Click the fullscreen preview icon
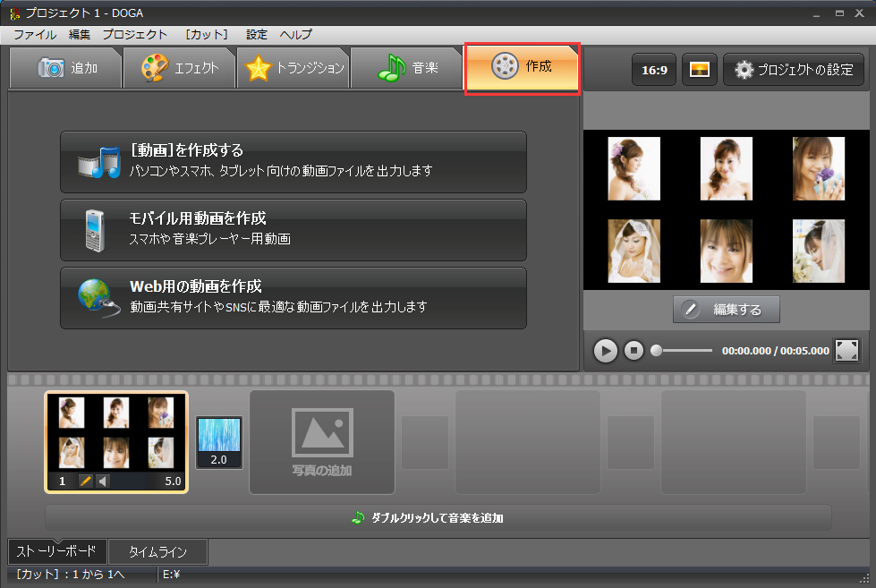Image resolution: width=876 pixels, height=588 pixels. tap(846, 351)
